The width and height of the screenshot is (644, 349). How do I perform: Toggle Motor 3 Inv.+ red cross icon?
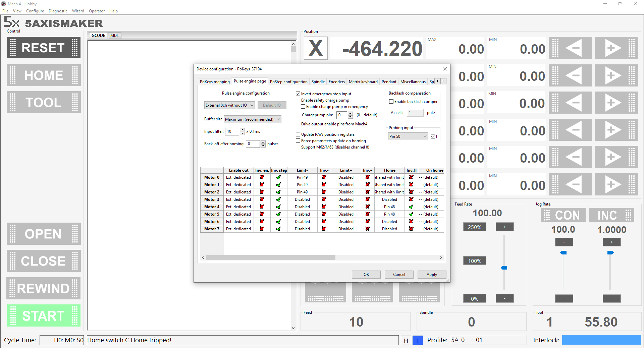click(368, 199)
